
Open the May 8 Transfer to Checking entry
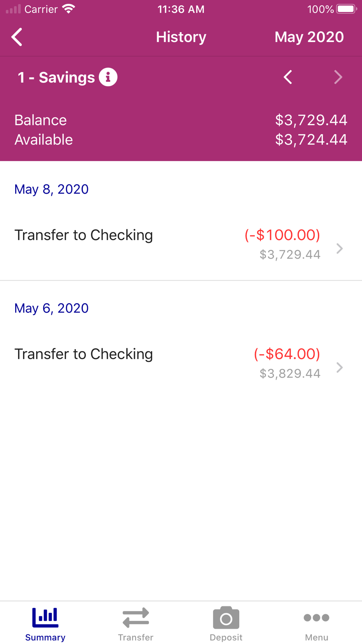pyautogui.click(x=181, y=244)
